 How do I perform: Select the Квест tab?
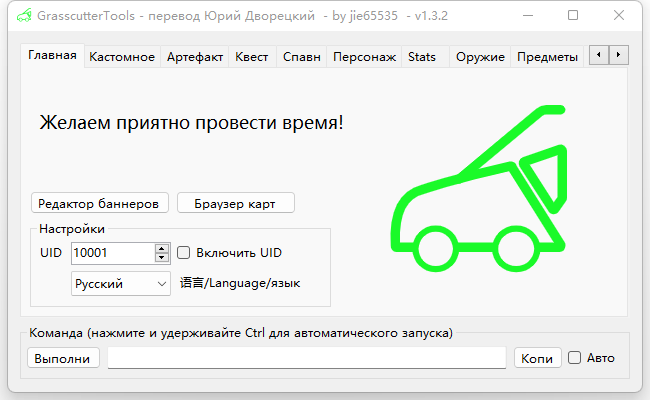click(x=251, y=57)
